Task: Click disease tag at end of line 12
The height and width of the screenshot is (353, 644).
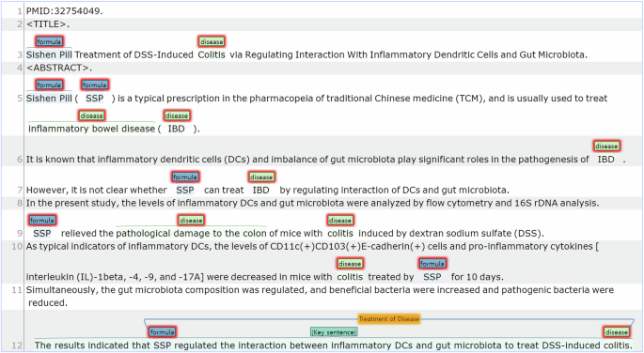Action: (617, 331)
